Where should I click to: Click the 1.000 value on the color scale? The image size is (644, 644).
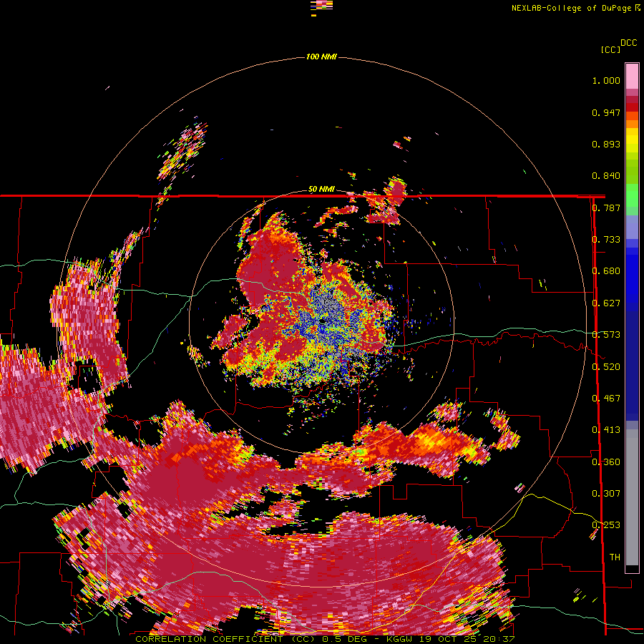[x=606, y=80]
